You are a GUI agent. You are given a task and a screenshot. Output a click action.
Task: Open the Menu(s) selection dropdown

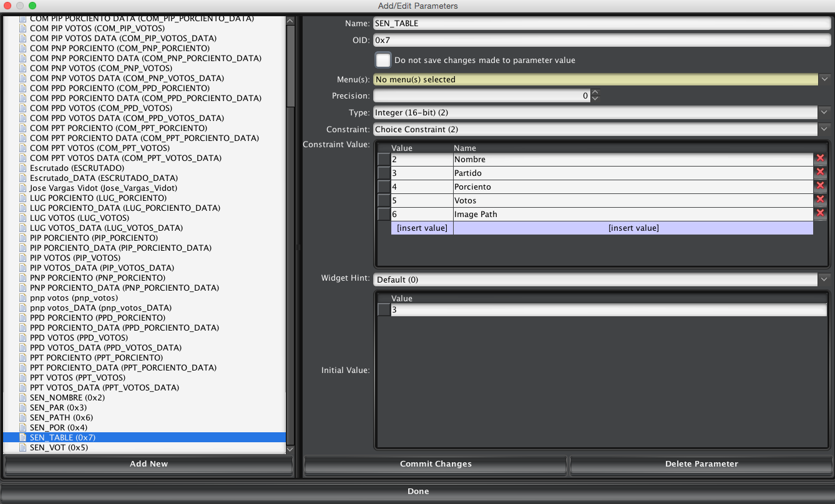824,80
